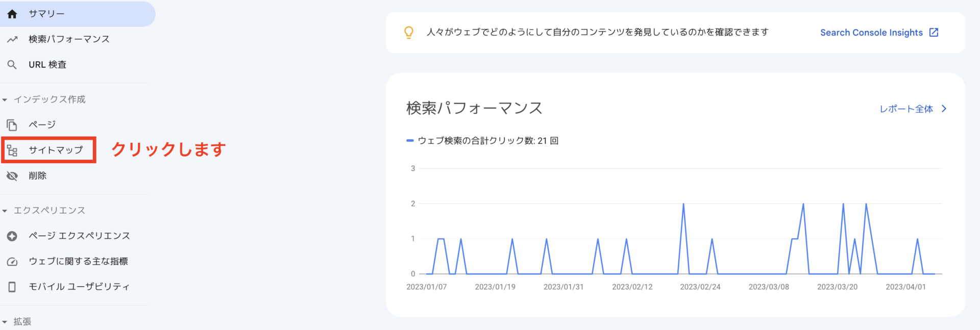The image size is (980, 330).
Task: Collapse the インデックス作成 section
Action: tap(5, 100)
